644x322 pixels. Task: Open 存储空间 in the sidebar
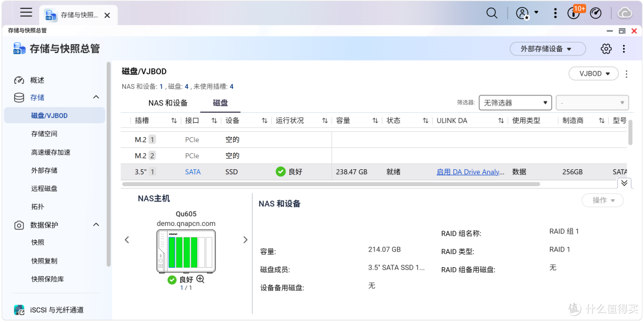point(44,134)
